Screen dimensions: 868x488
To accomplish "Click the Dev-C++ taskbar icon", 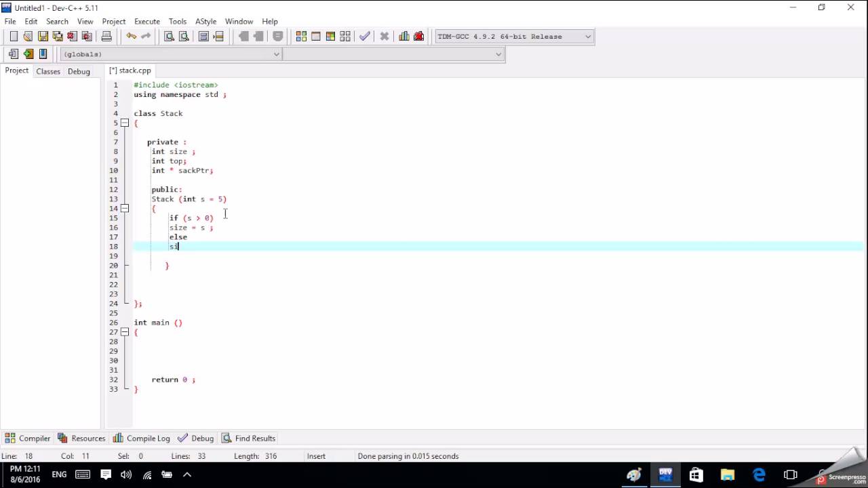I will click(x=665, y=474).
